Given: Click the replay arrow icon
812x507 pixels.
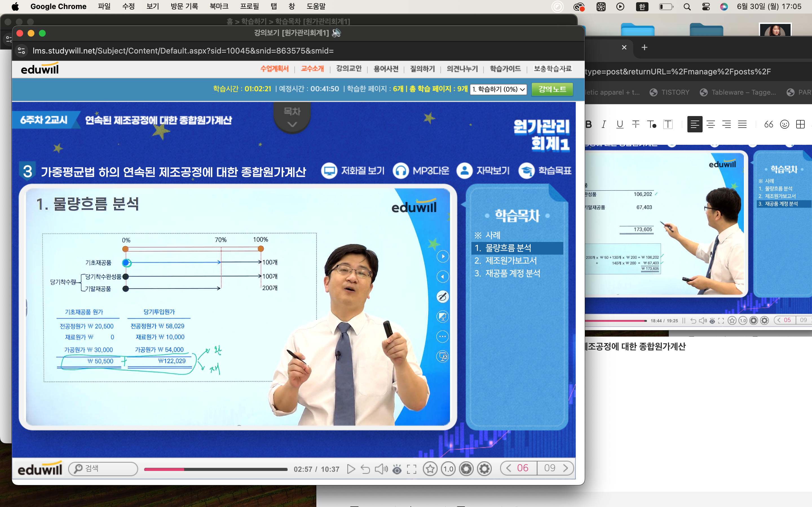Looking at the screenshot, I should click(365, 469).
